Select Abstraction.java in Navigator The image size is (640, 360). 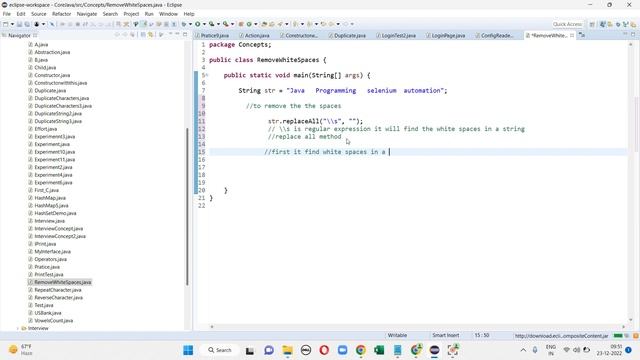coord(49,52)
